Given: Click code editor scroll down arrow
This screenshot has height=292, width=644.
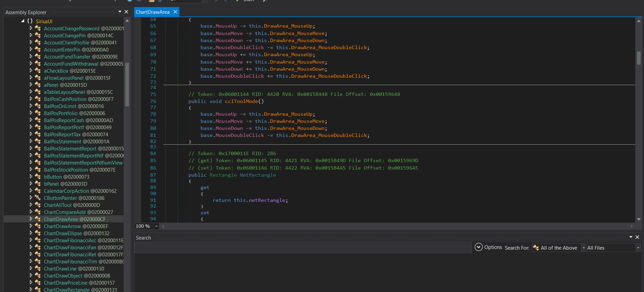Looking at the screenshot, I should click(639, 219).
